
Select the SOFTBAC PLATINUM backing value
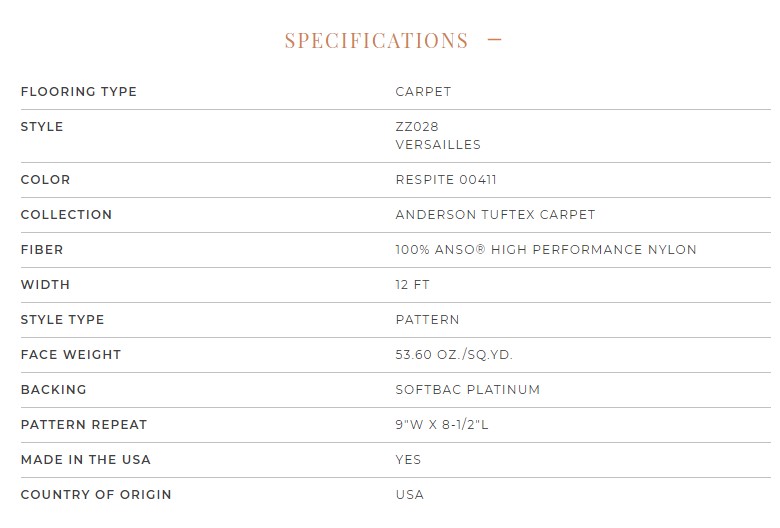click(x=468, y=390)
